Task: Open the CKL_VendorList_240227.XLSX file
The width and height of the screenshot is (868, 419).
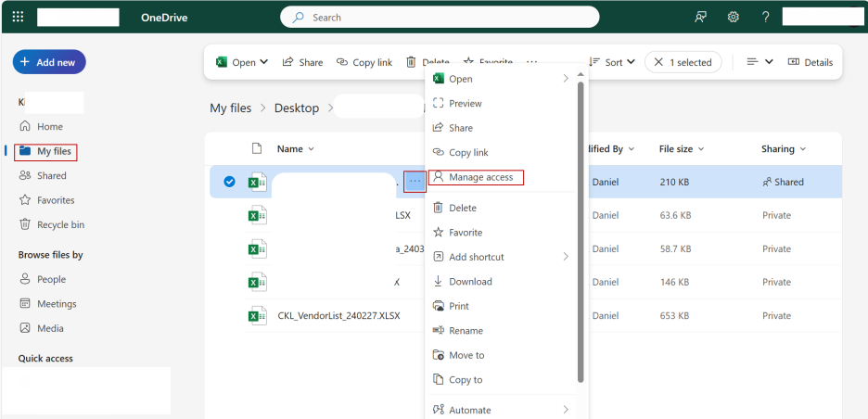Action: [x=338, y=316]
